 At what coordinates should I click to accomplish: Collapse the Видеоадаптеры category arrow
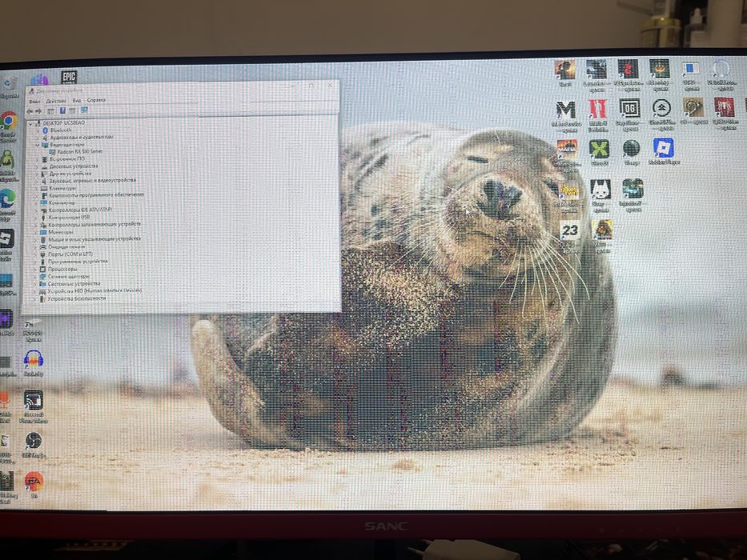37,144
